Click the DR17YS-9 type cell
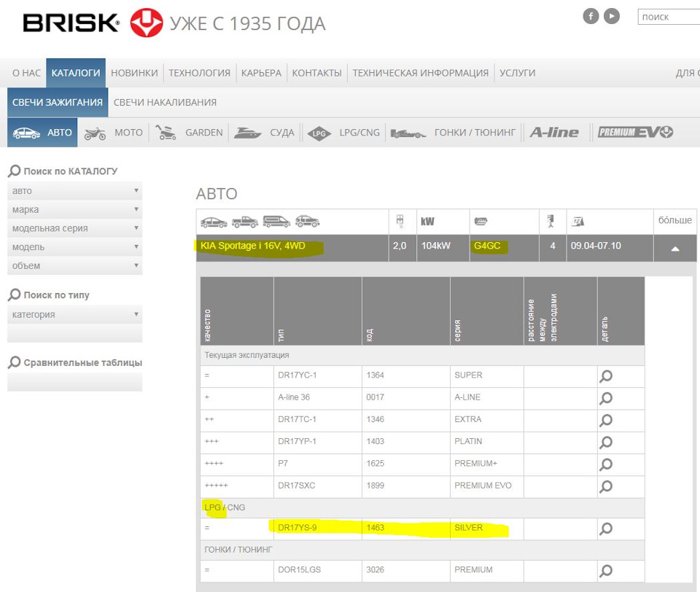The image size is (700, 592). point(318,528)
